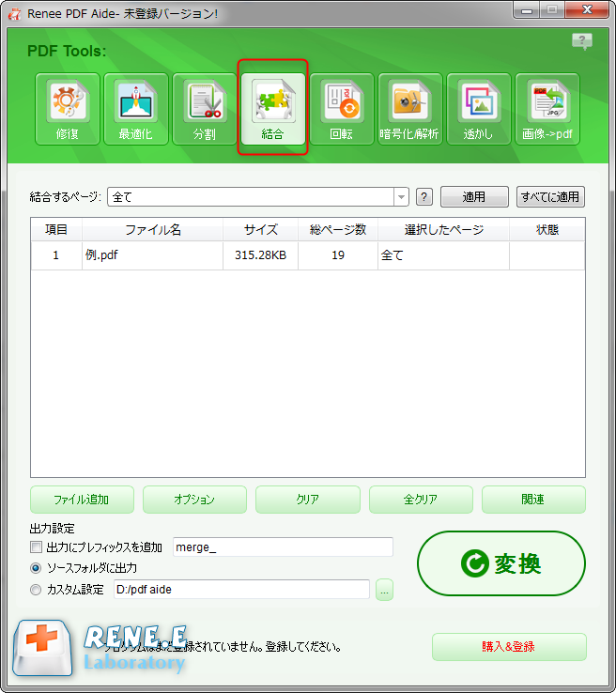The height and width of the screenshot is (693, 616).
Task: Select カスタム設定 radio button
Action: coord(36,590)
